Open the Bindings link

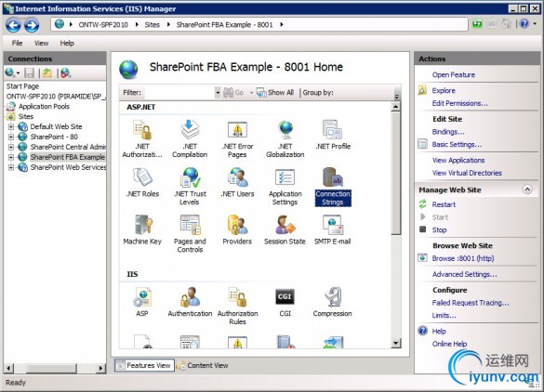tap(448, 132)
